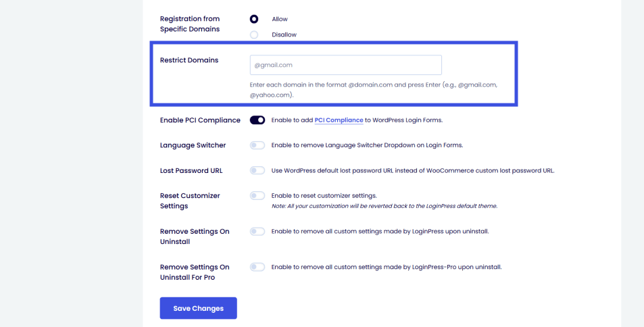This screenshot has height=327, width=644.
Task: Click the Allow option label text
Action: click(280, 19)
